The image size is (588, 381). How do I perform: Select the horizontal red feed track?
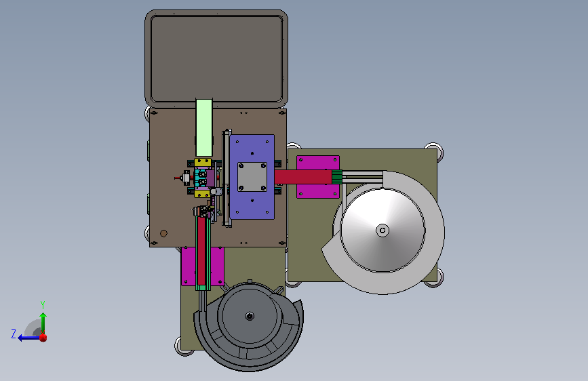pyautogui.click(x=303, y=177)
